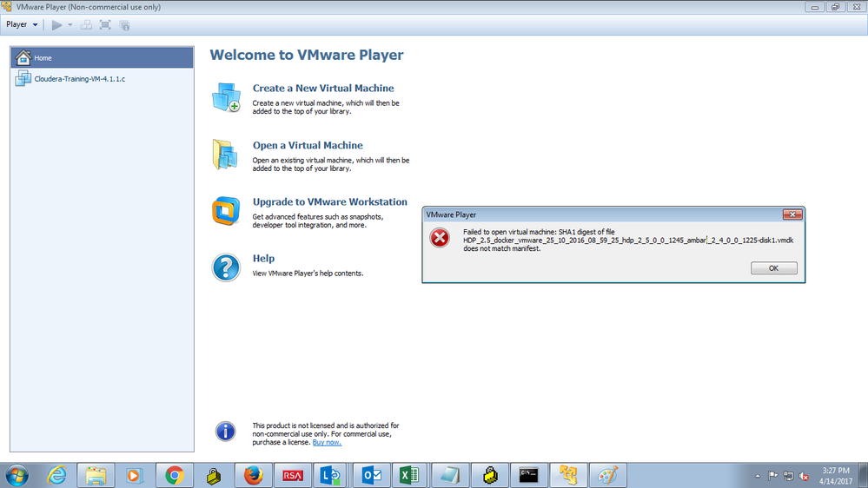Click the Action Center flag tray icon

(772, 476)
